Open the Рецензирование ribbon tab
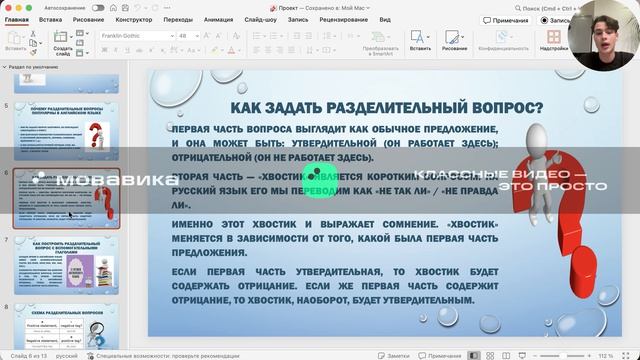This screenshot has width=640, height=360. point(343,19)
